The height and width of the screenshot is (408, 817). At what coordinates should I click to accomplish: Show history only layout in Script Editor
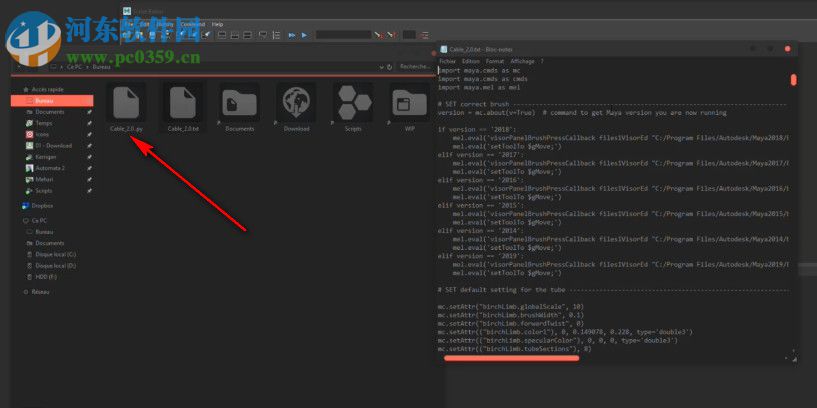[x=221, y=35]
